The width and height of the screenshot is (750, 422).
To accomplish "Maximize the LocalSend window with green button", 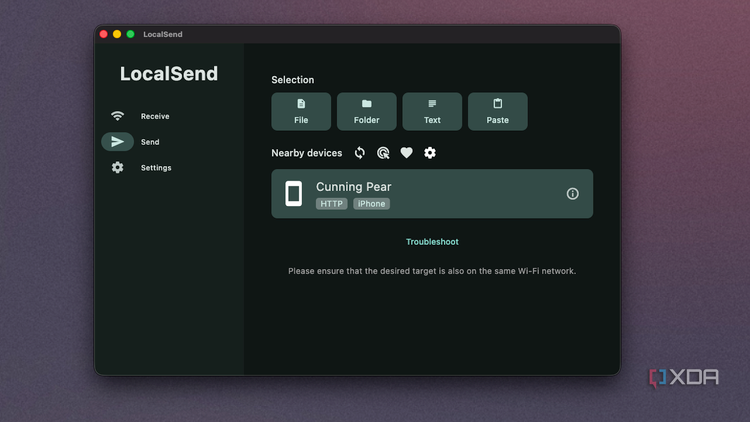I will (131, 34).
